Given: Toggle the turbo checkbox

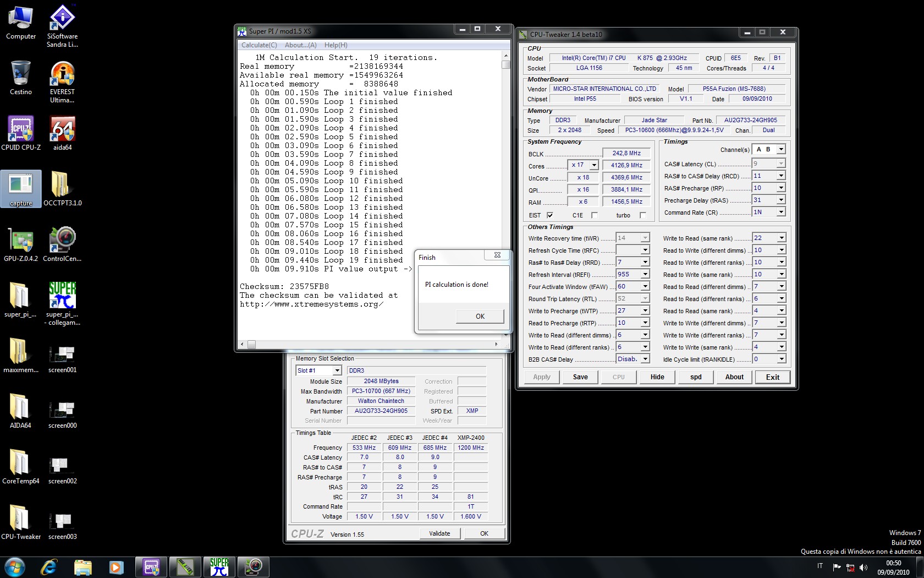Looking at the screenshot, I should 643,215.
